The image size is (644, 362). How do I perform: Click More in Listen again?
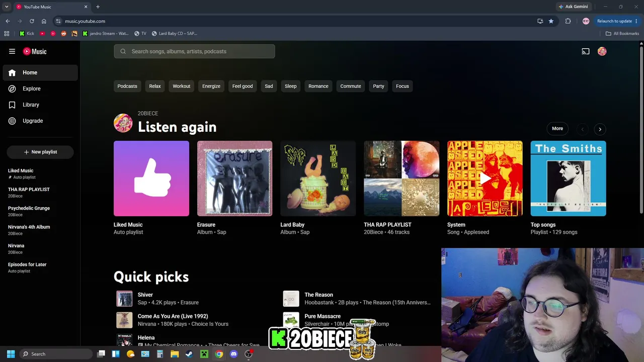pos(557,129)
